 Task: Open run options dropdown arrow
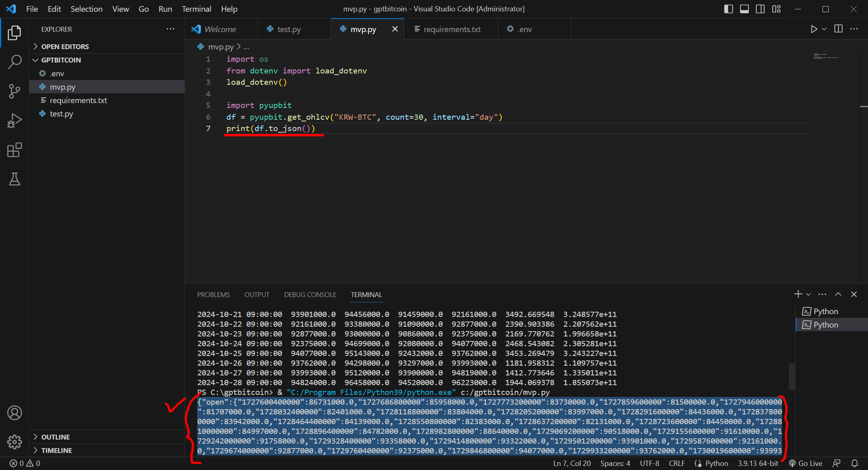(824, 29)
